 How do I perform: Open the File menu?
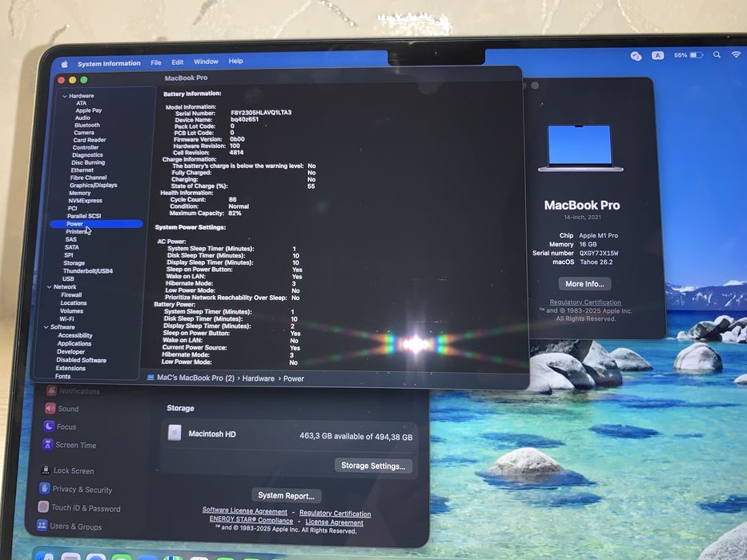coord(156,62)
